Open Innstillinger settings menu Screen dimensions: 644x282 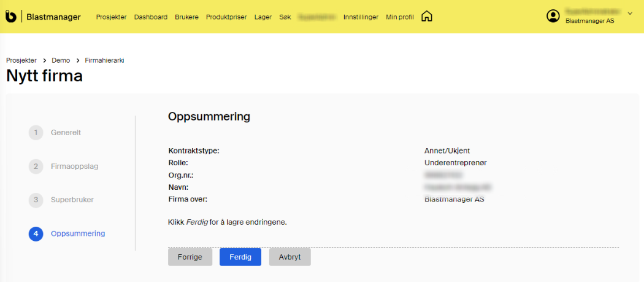[361, 17]
